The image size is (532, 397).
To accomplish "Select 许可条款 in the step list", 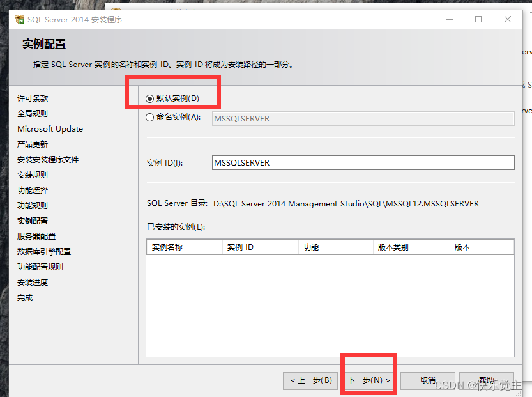I will tap(33, 98).
